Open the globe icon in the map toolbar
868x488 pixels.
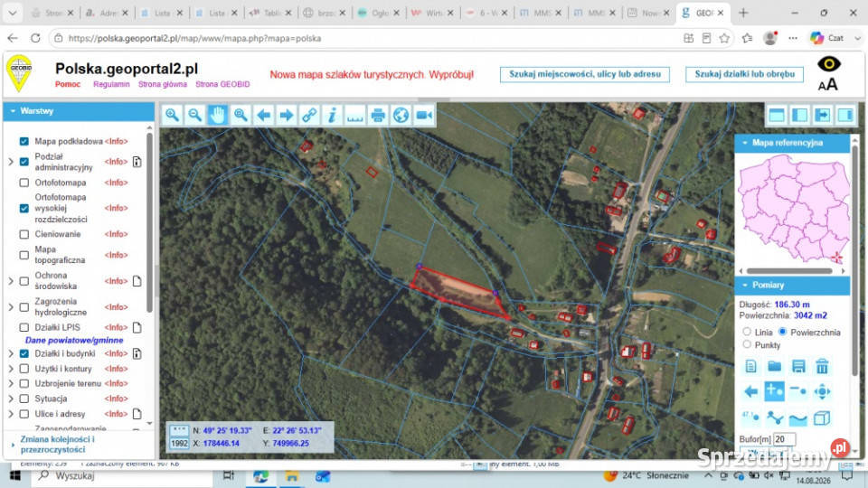(401, 115)
